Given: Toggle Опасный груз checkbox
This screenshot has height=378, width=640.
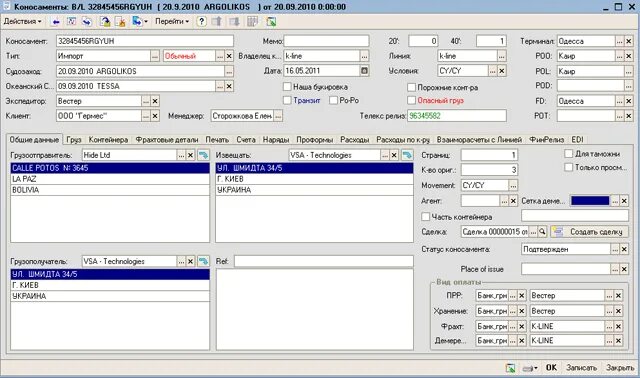Looking at the screenshot, I should 411,100.
